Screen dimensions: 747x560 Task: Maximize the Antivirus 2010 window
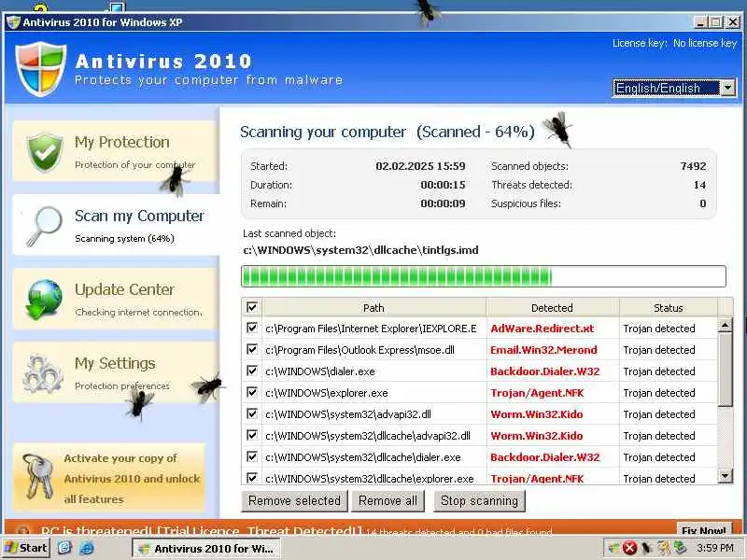(x=715, y=21)
